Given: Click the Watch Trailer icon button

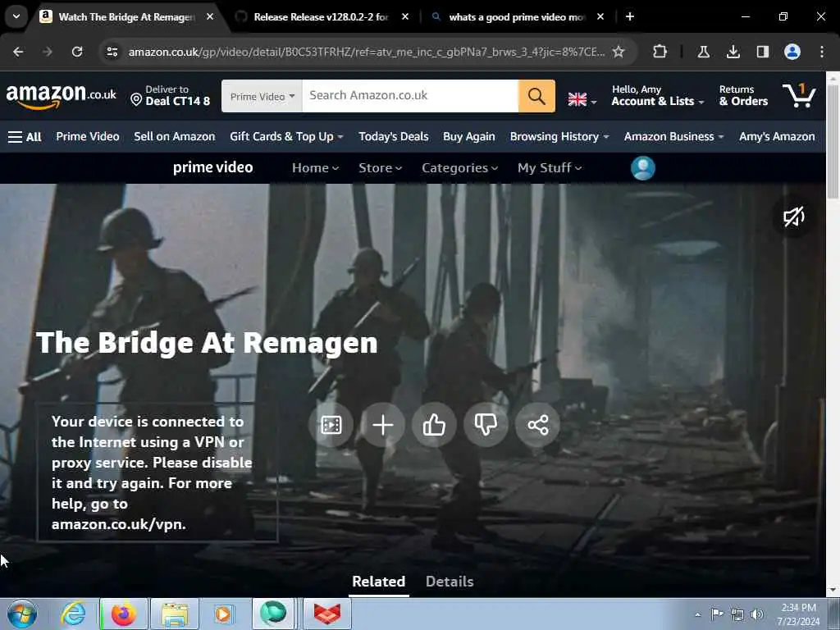Looking at the screenshot, I should tap(331, 425).
